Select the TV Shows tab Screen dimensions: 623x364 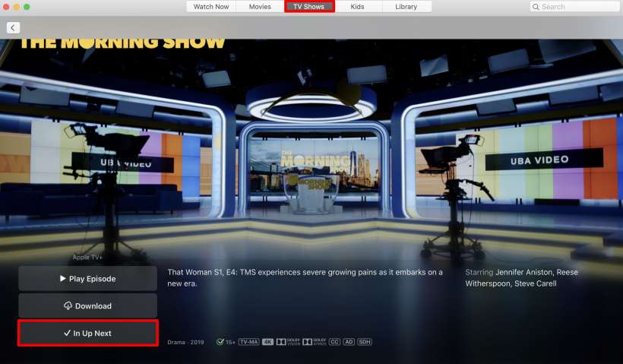click(x=309, y=6)
